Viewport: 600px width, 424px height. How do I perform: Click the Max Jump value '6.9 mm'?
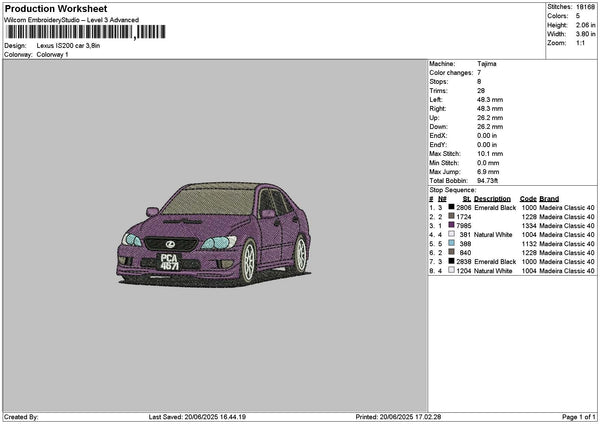pos(488,172)
